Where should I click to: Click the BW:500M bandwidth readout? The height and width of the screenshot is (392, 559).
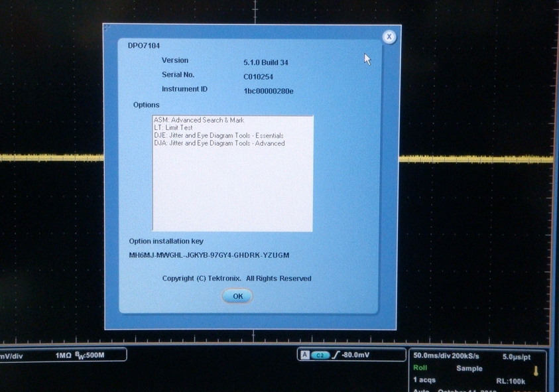click(90, 356)
